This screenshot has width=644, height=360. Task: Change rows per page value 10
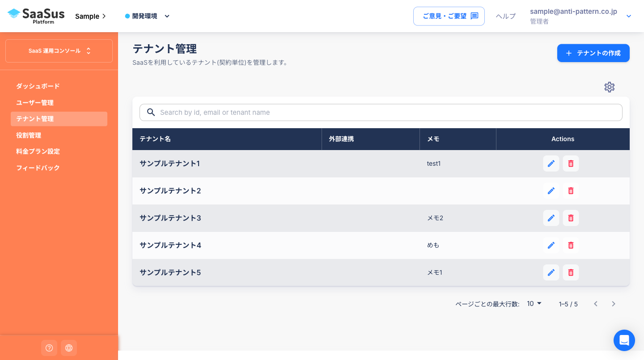(x=534, y=304)
